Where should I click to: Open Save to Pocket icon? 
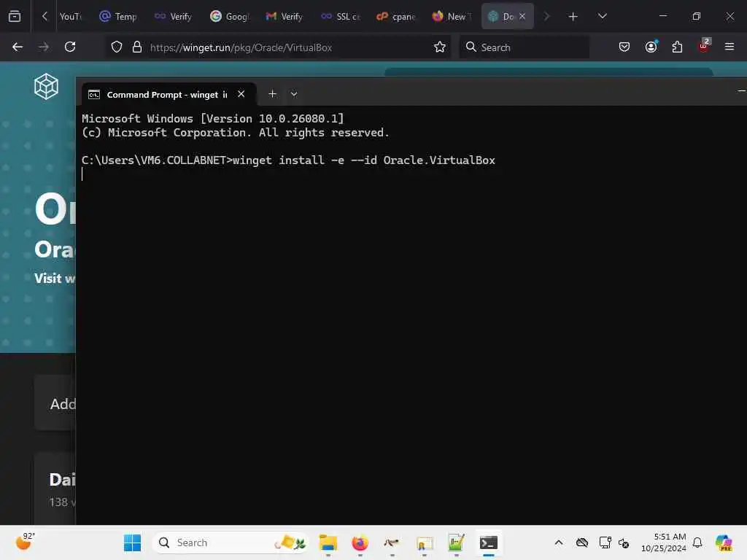pyautogui.click(x=624, y=47)
